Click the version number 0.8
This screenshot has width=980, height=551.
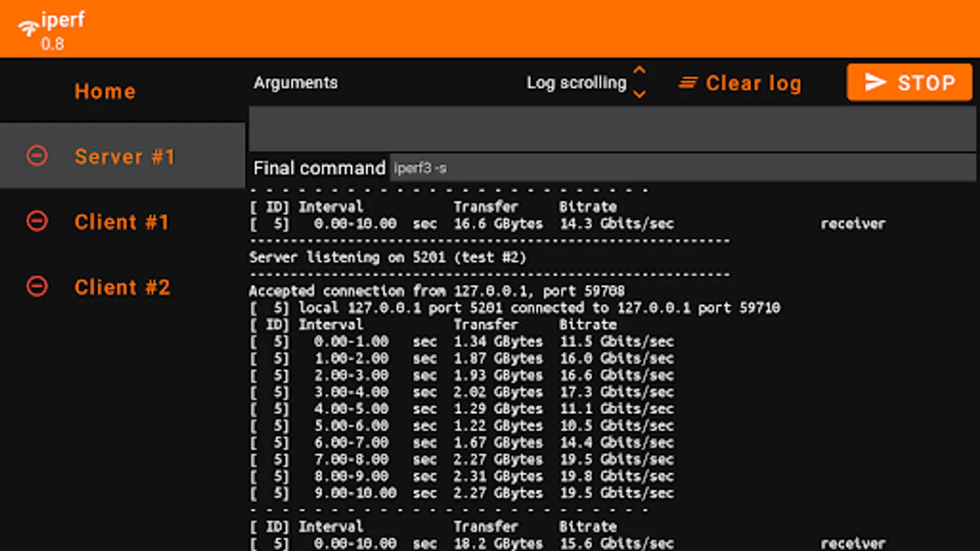pos(52,44)
